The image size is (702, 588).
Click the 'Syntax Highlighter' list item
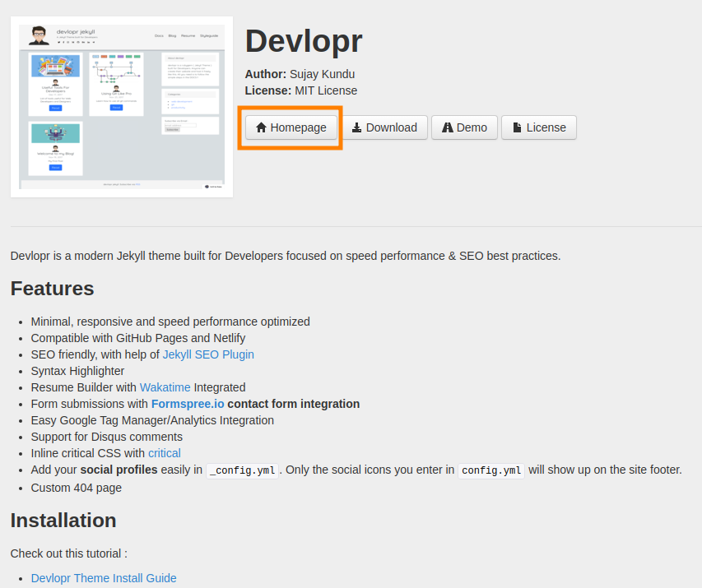(77, 371)
